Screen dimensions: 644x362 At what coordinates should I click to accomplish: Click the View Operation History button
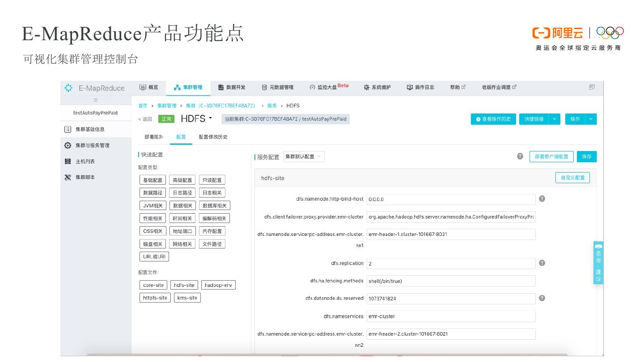pyautogui.click(x=493, y=119)
